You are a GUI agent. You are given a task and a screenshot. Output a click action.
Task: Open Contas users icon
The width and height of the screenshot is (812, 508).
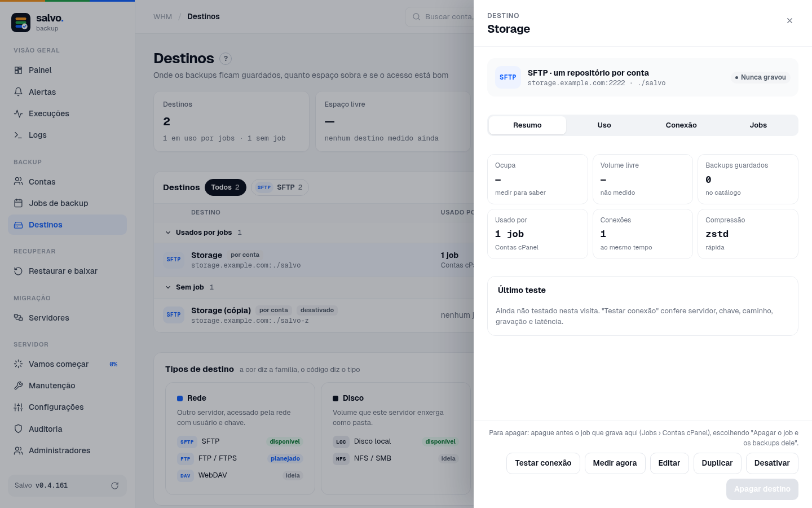(x=19, y=182)
